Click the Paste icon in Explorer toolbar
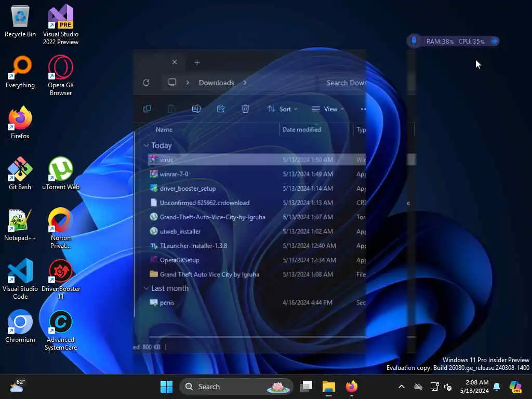 click(171, 109)
